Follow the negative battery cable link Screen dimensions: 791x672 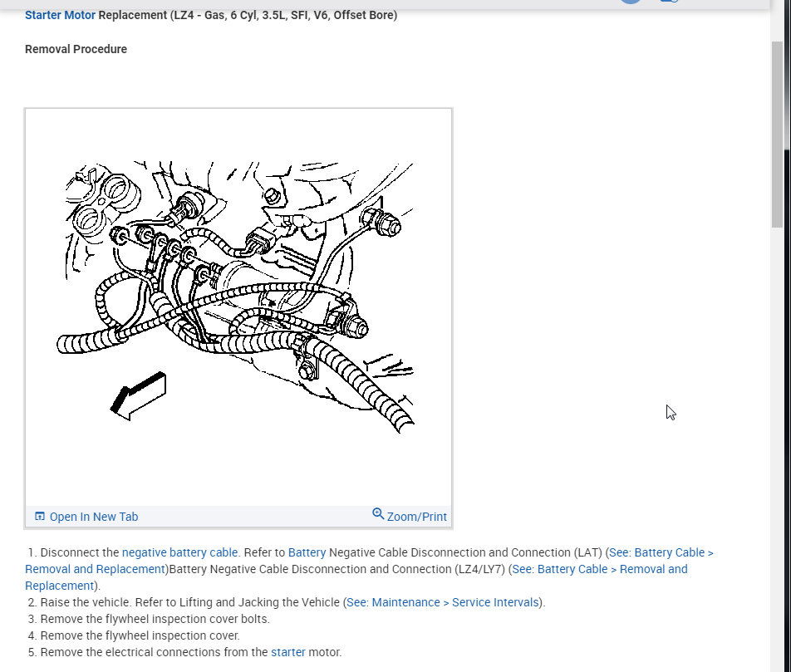coord(179,552)
